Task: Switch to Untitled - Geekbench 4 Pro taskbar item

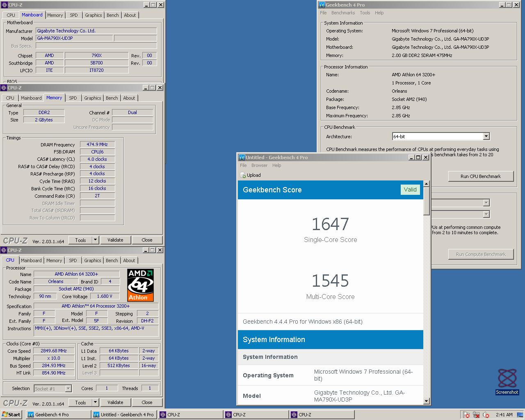Action: click(124, 415)
